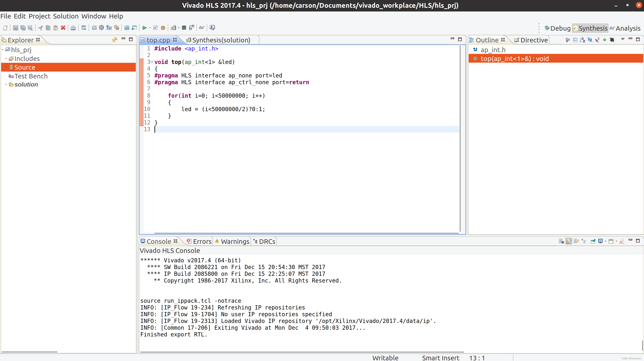The height and width of the screenshot is (361, 644).
Task: Click Export RTL package icon
Action: 163,27
